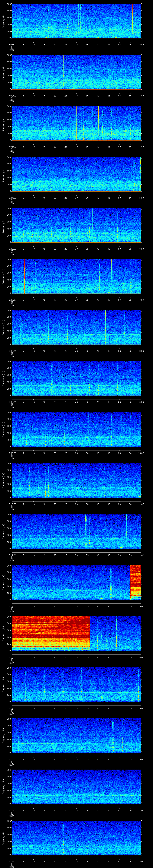Select the spectrogram panel starting at 6:07:00
Image resolution: width=153 pixels, height=868 pixels.
(76, 327)
